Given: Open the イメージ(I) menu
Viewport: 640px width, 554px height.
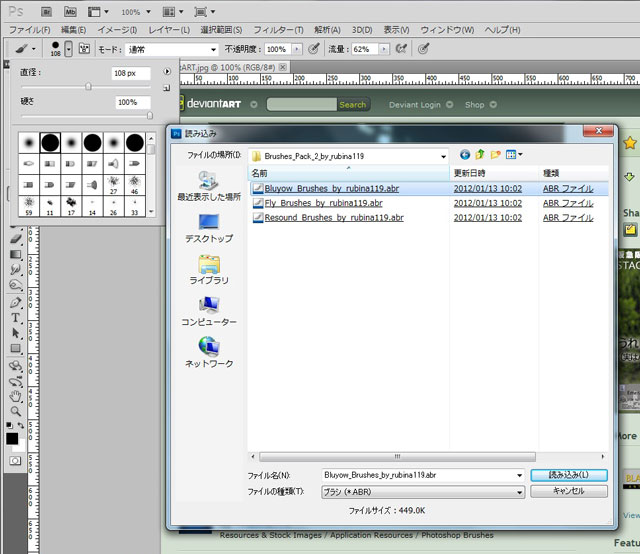Looking at the screenshot, I should (x=117, y=30).
